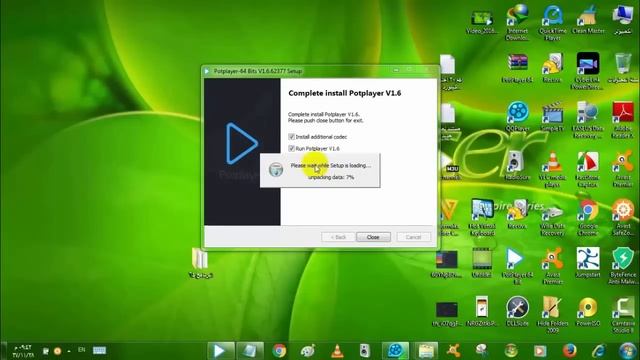The image size is (640, 360).
Task: Launch ByteFence Anti-Malware shortcut
Action: [622, 266]
